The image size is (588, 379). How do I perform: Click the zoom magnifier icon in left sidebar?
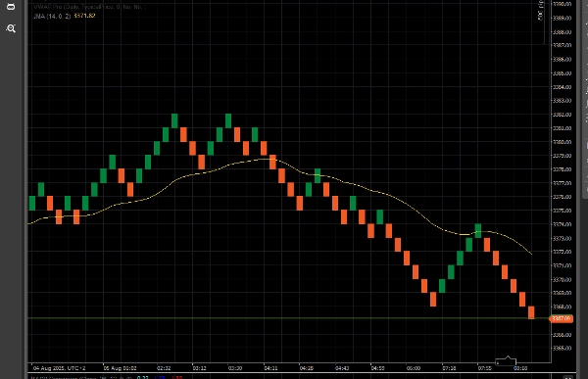point(11,28)
